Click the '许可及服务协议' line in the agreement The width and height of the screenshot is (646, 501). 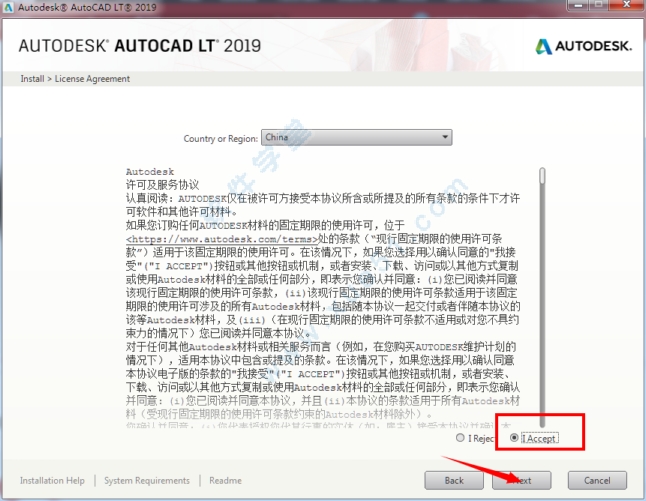(162, 185)
